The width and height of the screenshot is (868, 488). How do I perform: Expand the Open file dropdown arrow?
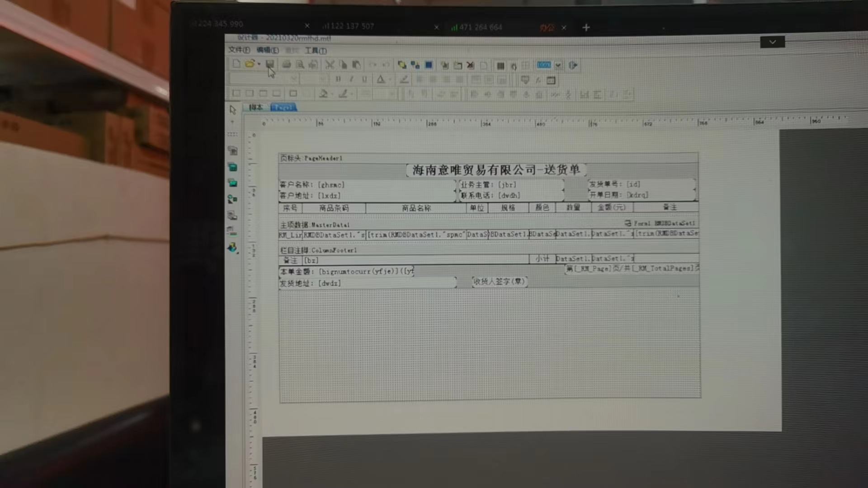click(x=259, y=65)
